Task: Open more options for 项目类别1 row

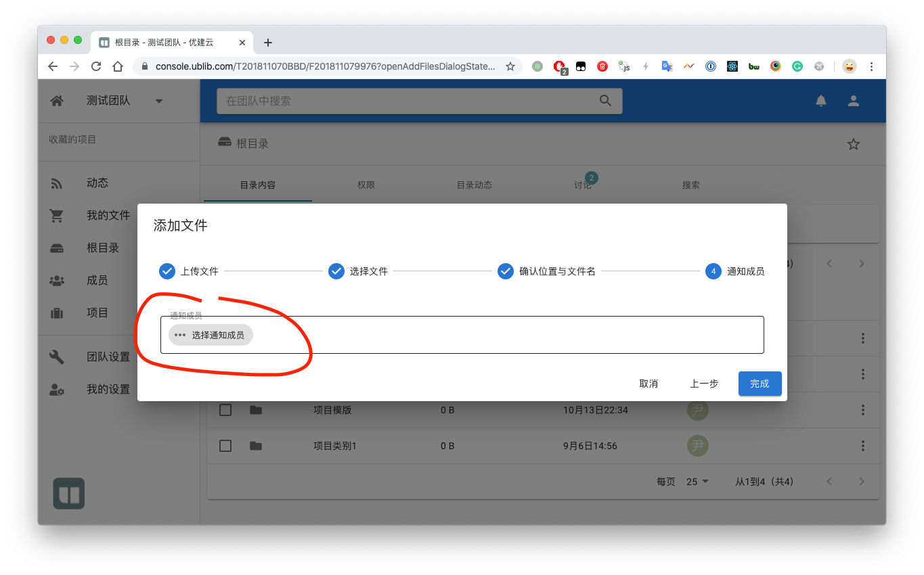Action: pos(862,446)
